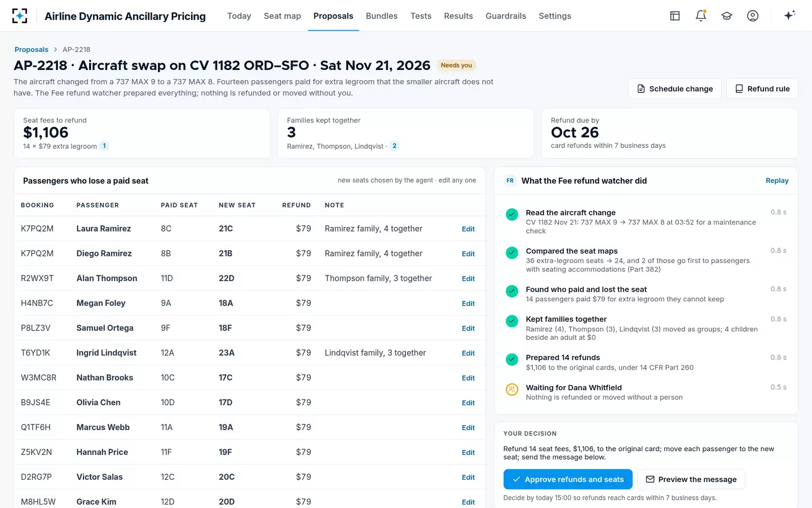The width and height of the screenshot is (812, 508).
Task: Edit Ingrid Lindqvist's new seat
Action: 468,353
